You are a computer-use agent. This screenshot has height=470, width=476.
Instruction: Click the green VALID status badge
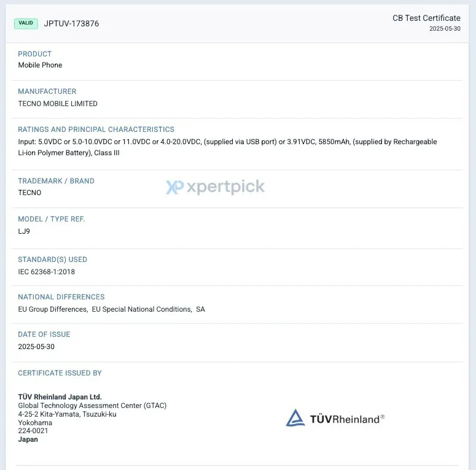pyautogui.click(x=26, y=23)
